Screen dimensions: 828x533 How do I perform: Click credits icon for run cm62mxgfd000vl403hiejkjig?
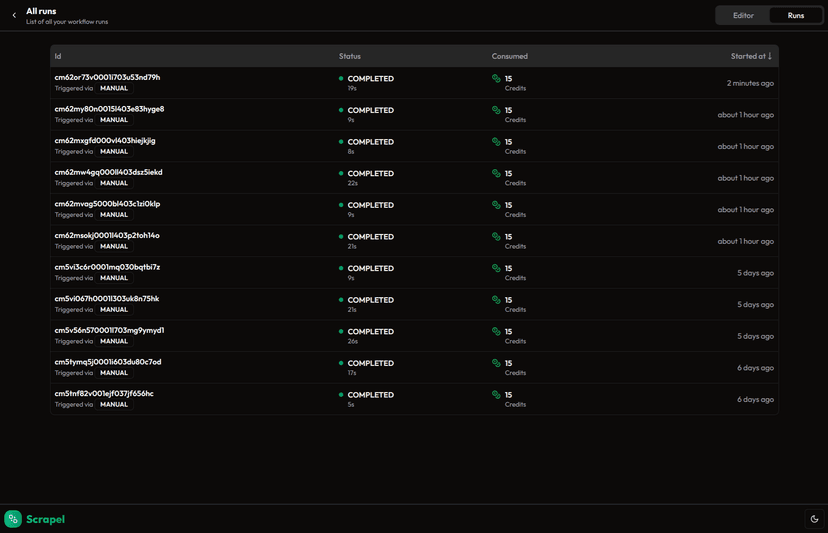pos(496,142)
